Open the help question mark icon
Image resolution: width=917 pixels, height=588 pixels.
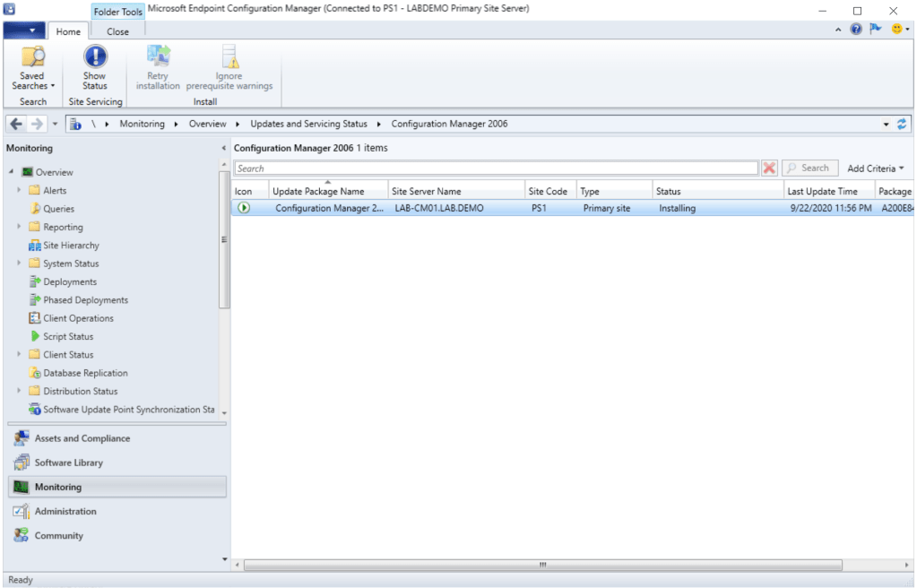tap(856, 30)
